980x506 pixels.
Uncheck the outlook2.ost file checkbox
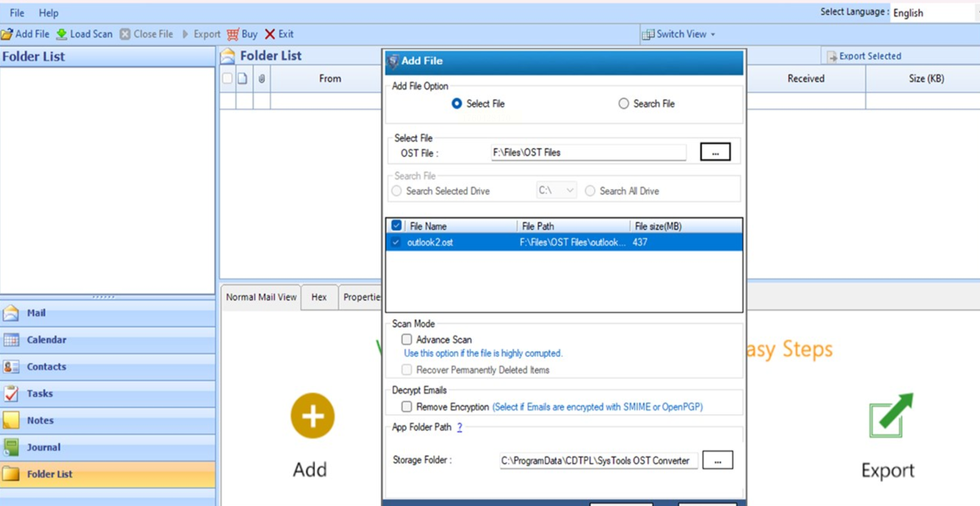(x=396, y=242)
